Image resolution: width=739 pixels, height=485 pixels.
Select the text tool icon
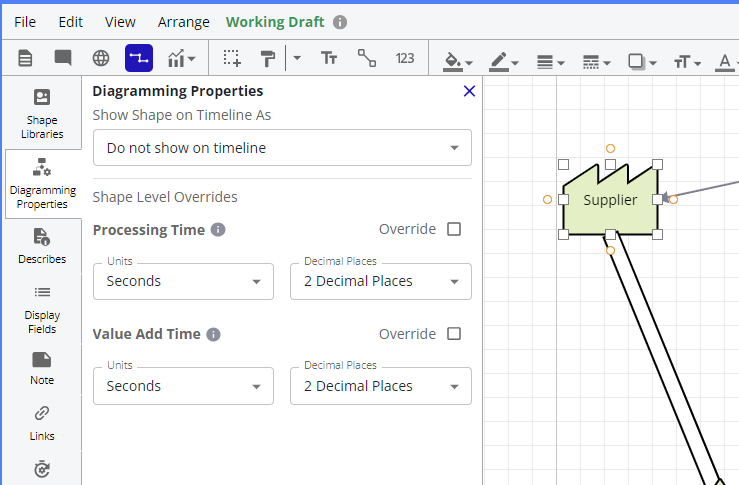pos(329,58)
